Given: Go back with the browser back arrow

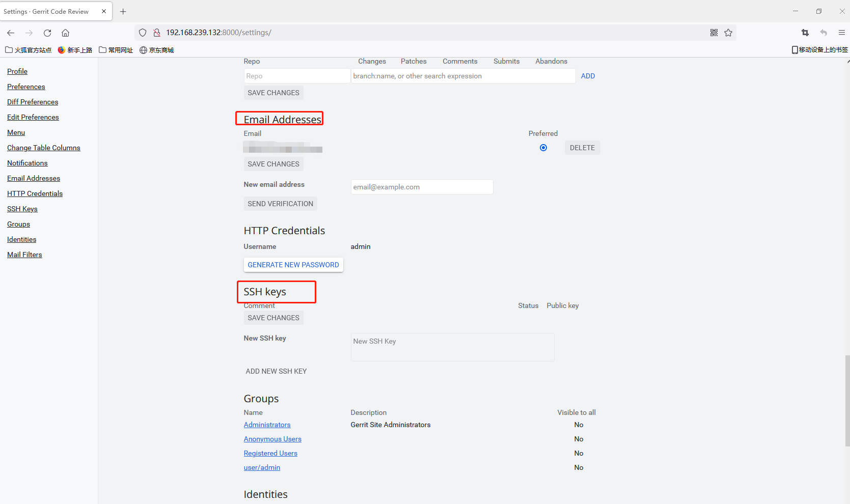Looking at the screenshot, I should point(11,33).
